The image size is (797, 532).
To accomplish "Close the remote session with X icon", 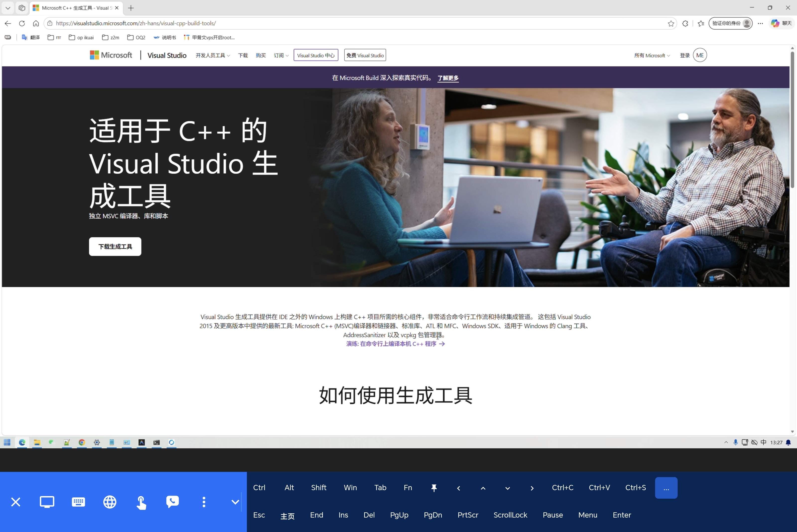I will coord(16,502).
